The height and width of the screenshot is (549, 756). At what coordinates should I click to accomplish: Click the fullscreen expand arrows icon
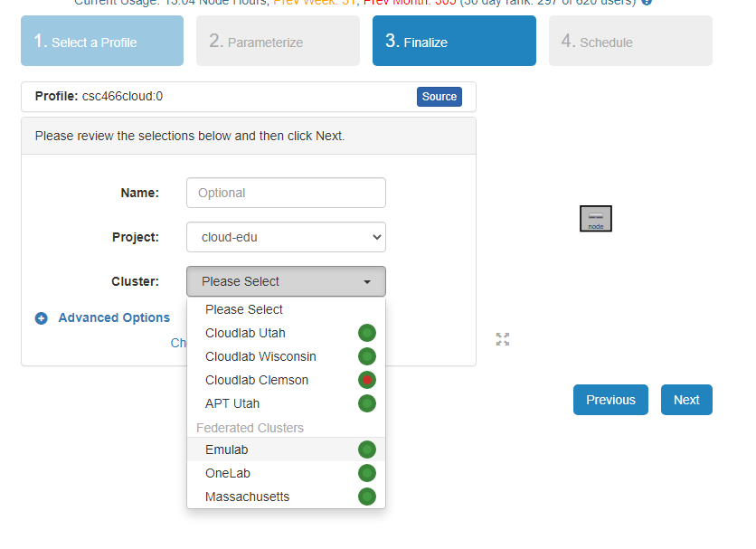tap(503, 339)
